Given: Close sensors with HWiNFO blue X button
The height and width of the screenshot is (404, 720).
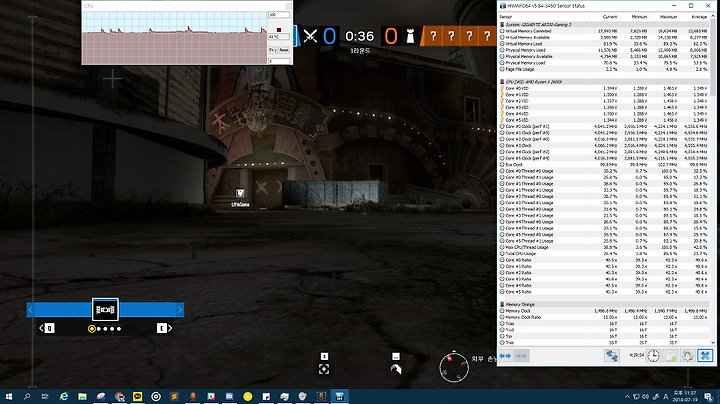Looking at the screenshot, I should [705, 355].
